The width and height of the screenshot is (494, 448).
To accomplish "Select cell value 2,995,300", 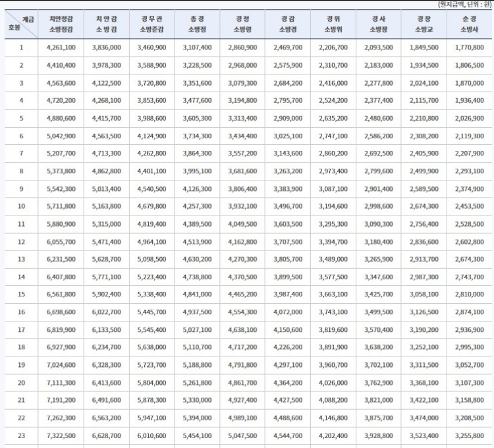I will [x=470, y=347].
